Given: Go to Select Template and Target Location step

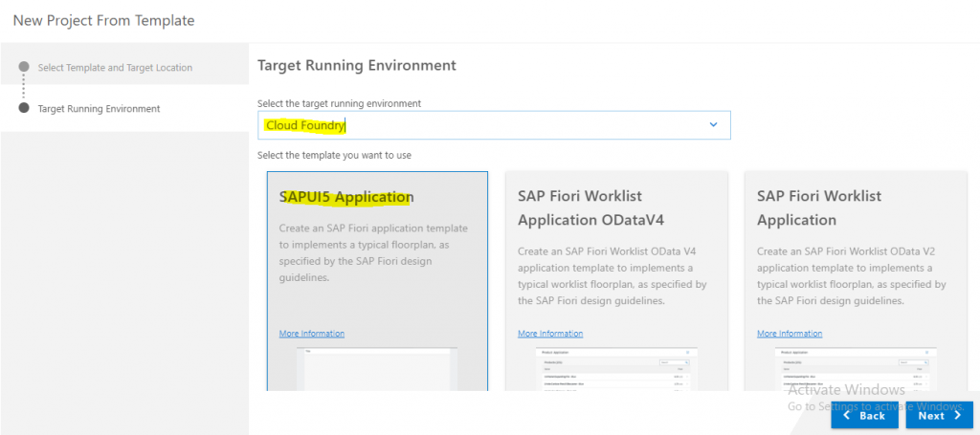Looking at the screenshot, I should tap(115, 68).
